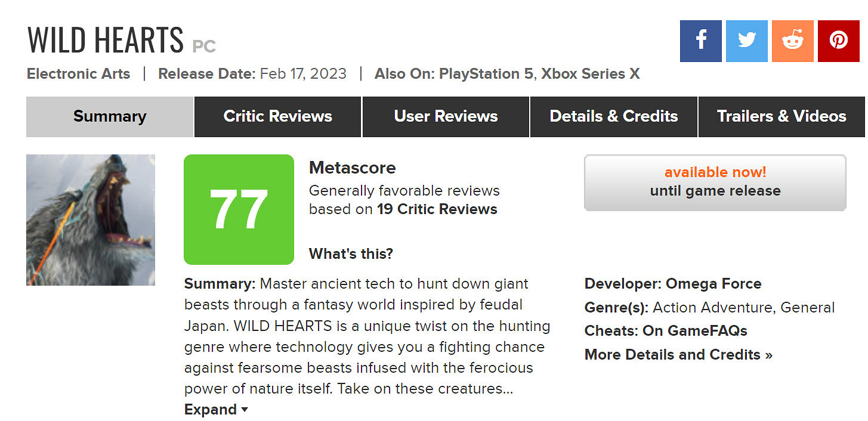Open More Details and Credits link
The height and width of the screenshot is (421, 868).
(x=678, y=355)
